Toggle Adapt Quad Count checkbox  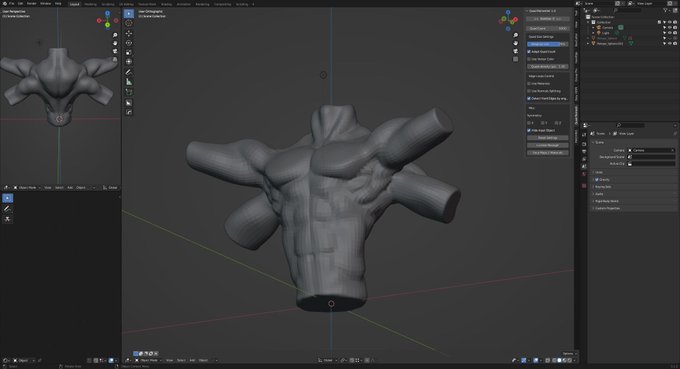(x=529, y=52)
